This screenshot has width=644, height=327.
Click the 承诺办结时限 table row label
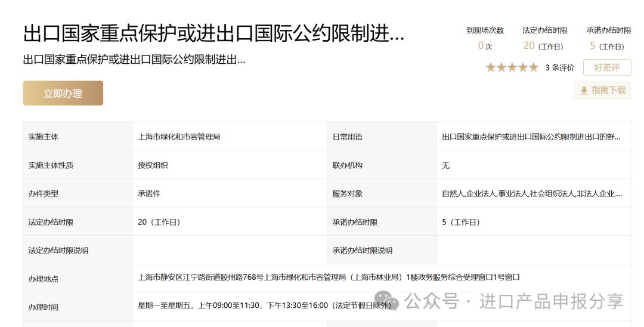tap(355, 222)
